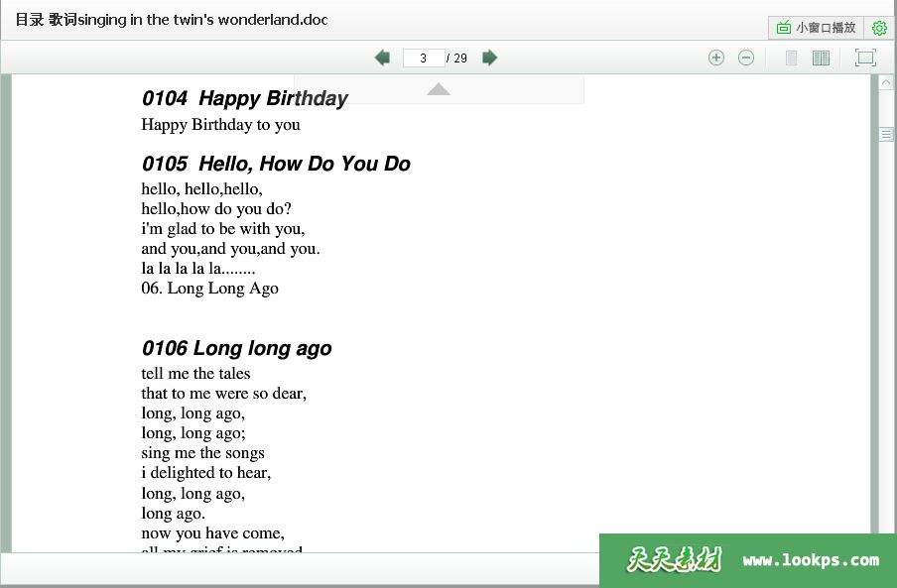Click the 0104 Happy Birthday heading
897x588 pixels.
244,98
